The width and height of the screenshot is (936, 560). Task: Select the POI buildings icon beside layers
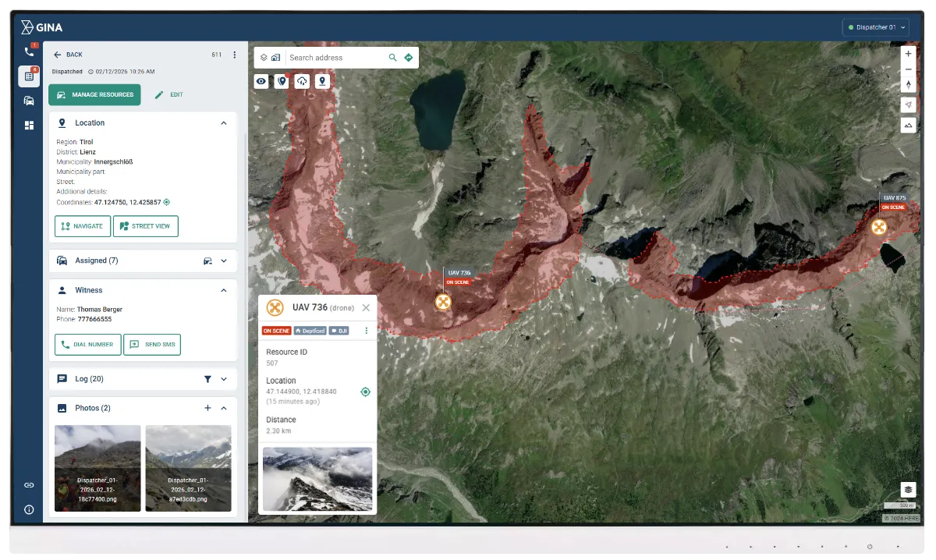coord(275,57)
